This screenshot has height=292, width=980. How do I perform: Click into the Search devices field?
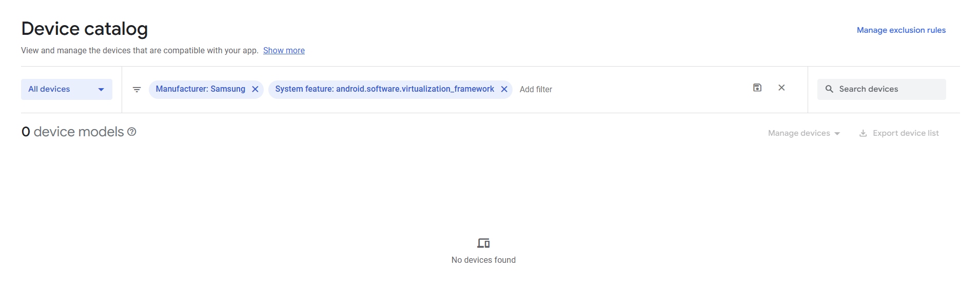[x=889, y=89]
